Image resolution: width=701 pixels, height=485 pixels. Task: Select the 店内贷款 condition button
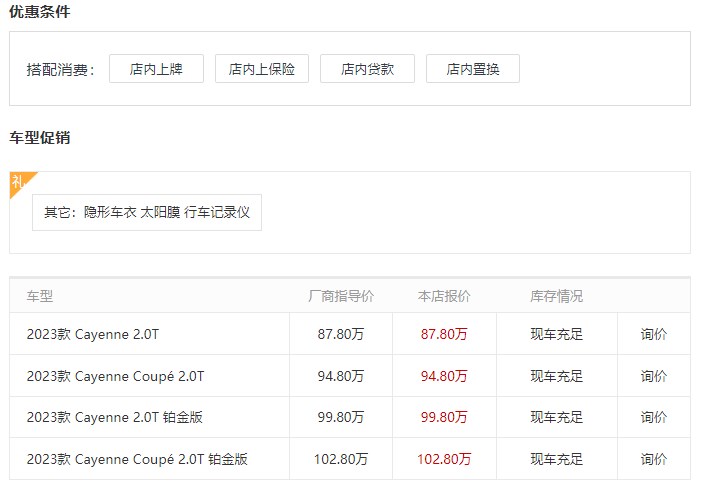click(x=367, y=69)
